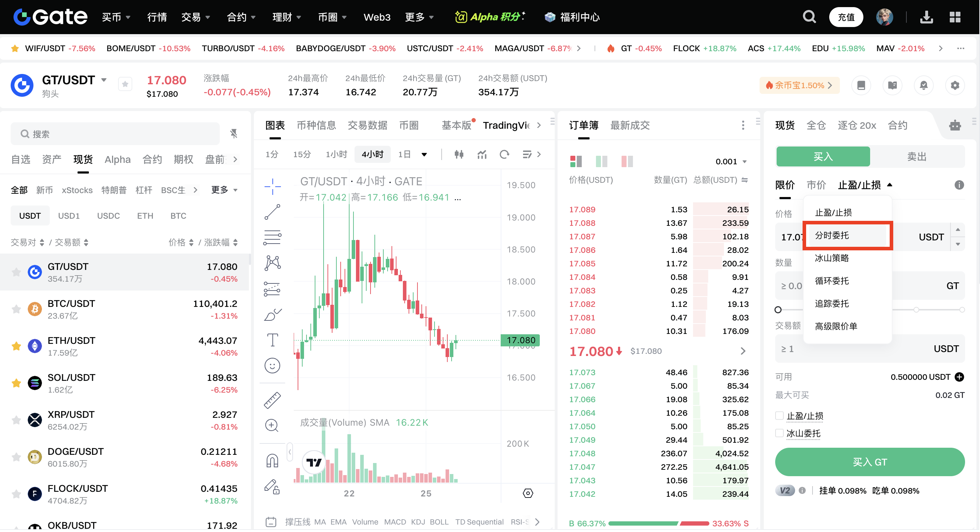This screenshot has height=532, width=980.
Task: Click the search magnifier icon in top bar
Action: tap(809, 17)
